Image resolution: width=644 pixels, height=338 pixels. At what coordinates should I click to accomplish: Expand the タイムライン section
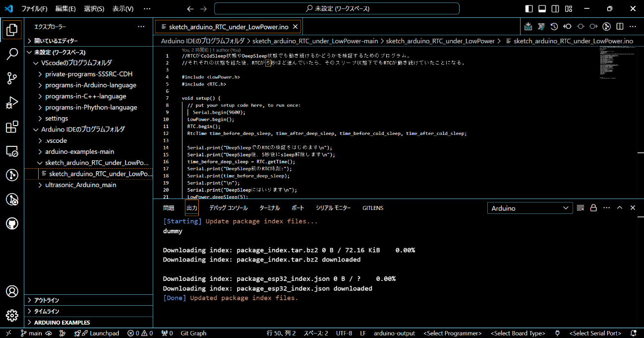coord(89,311)
